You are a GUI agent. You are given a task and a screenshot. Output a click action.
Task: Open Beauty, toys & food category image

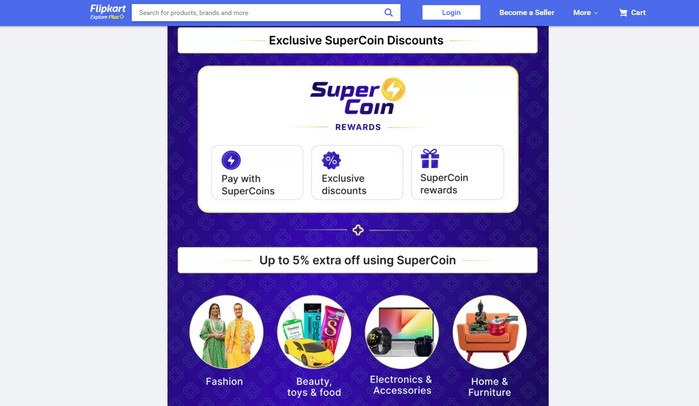(x=314, y=333)
